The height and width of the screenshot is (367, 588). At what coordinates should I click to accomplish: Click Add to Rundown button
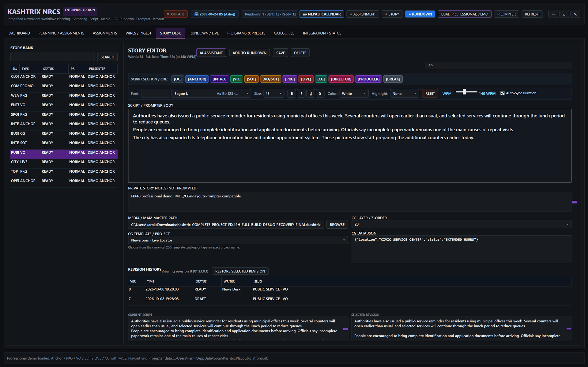250,53
